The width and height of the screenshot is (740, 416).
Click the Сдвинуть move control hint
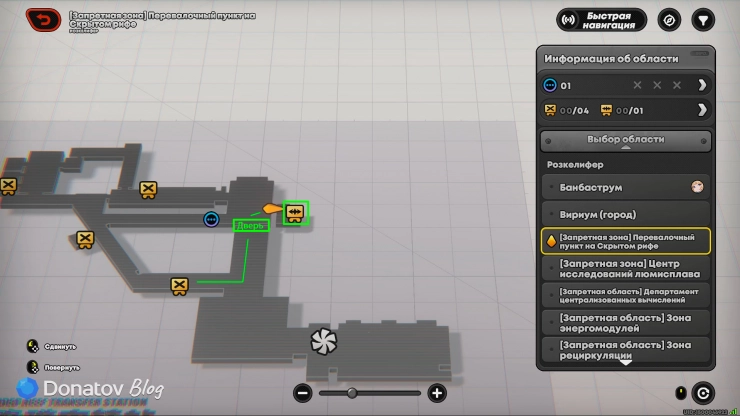(51, 346)
